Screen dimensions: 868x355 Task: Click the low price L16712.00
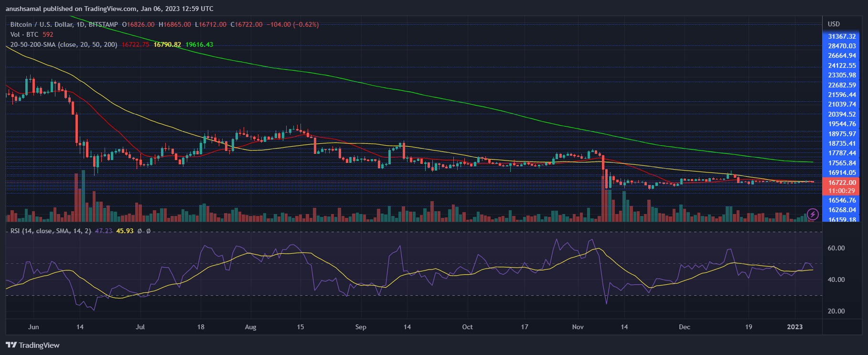(211, 24)
